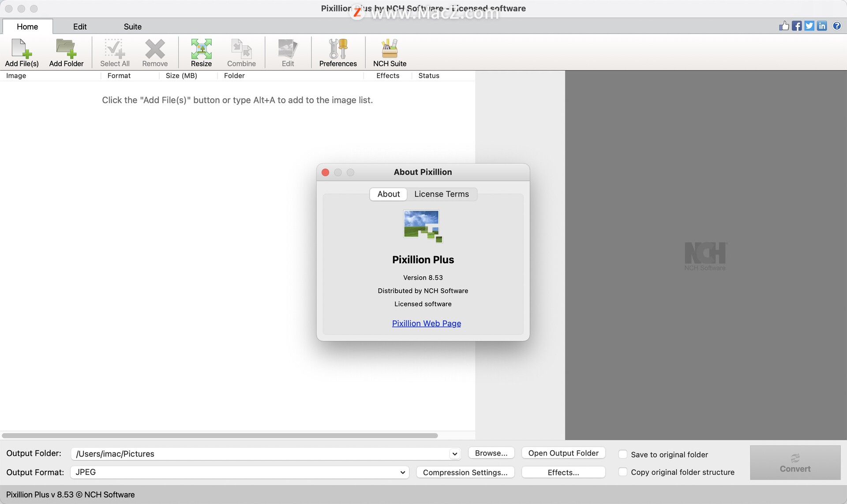Enable Copy original folder structure checkbox
847x504 pixels.
(622, 472)
